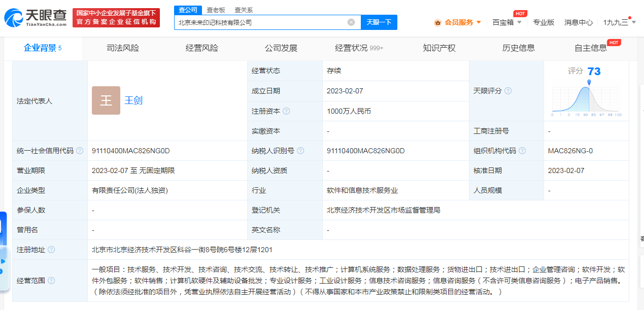Click help icon next to 注册资本
644x310 pixels.
(x=286, y=111)
